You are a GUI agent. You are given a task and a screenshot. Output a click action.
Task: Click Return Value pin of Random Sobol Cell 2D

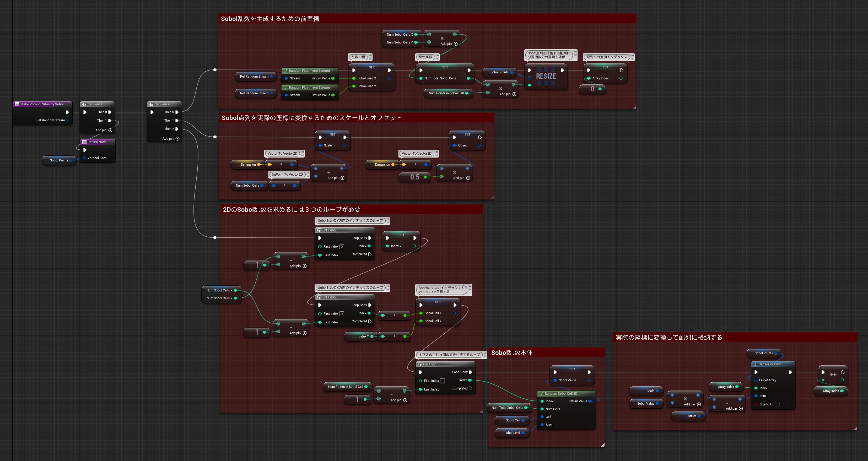[590, 401]
